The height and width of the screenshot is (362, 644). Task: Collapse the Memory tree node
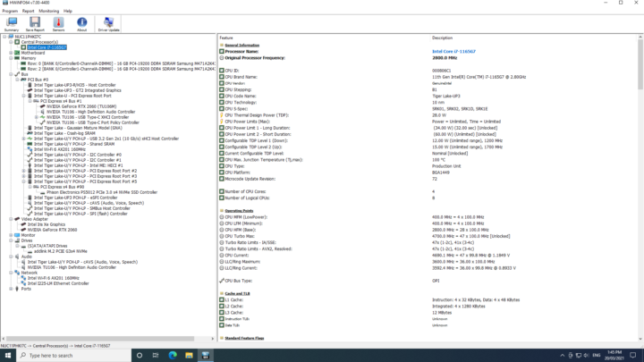(11, 58)
